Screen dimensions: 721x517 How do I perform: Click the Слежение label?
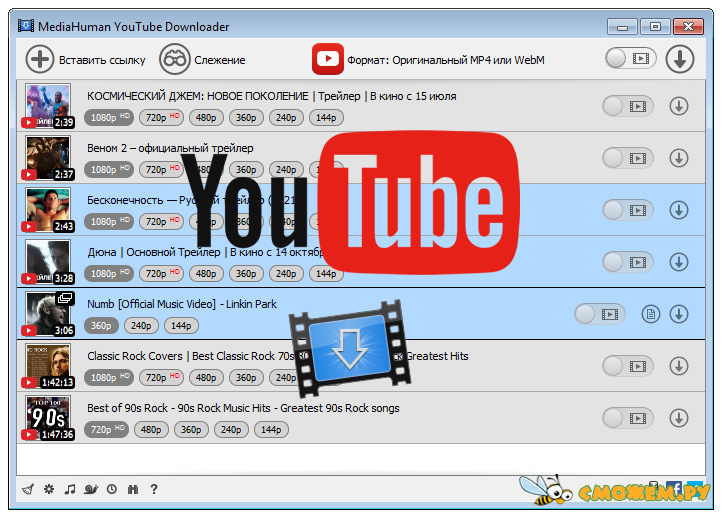point(220,60)
